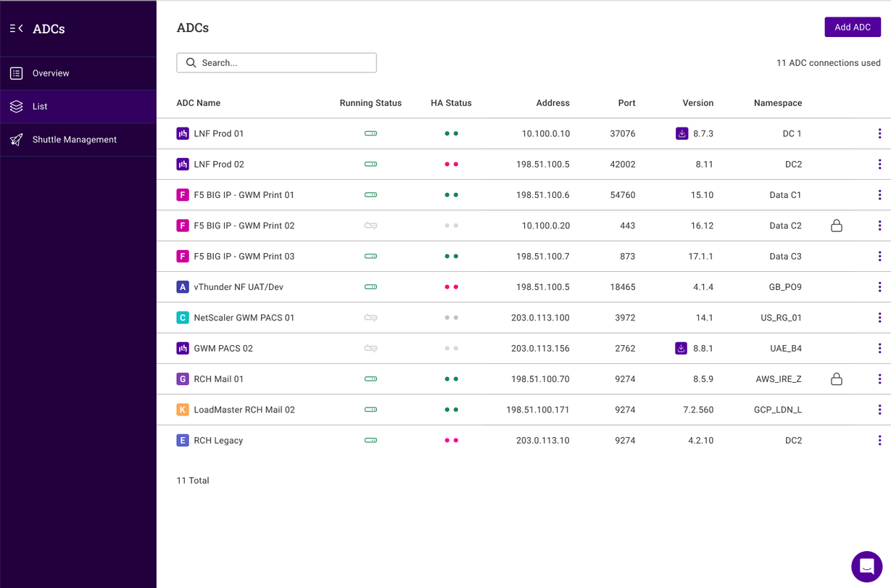Image resolution: width=891 pixels, height=588 pixels.
Task: Click the version value 7.2.560
Action: pyautogui.click(x=698, y=410)
